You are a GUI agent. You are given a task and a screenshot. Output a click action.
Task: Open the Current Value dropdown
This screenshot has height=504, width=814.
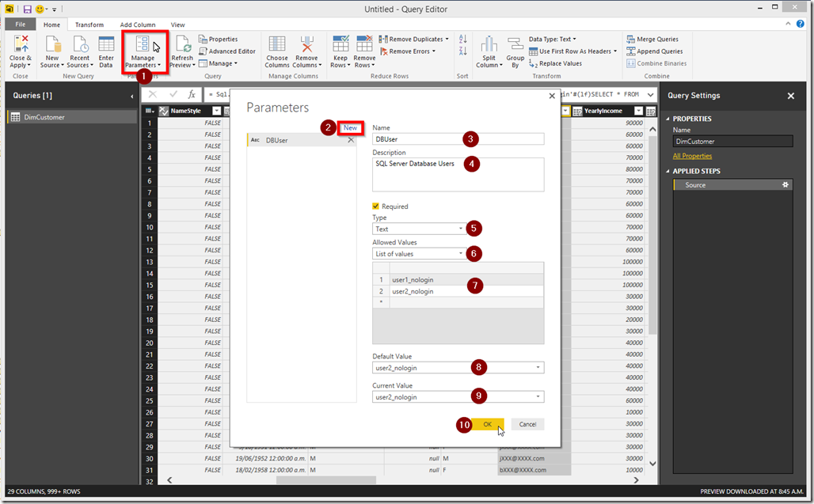click(x=458, y=396)
